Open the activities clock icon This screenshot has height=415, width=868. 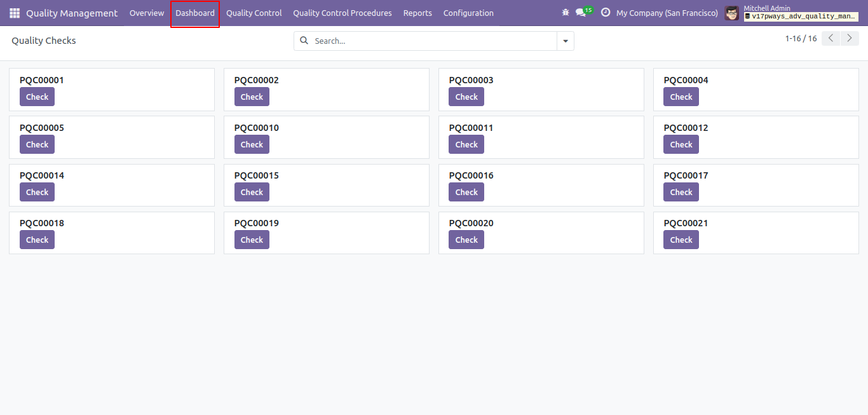(x=605, y=13)
